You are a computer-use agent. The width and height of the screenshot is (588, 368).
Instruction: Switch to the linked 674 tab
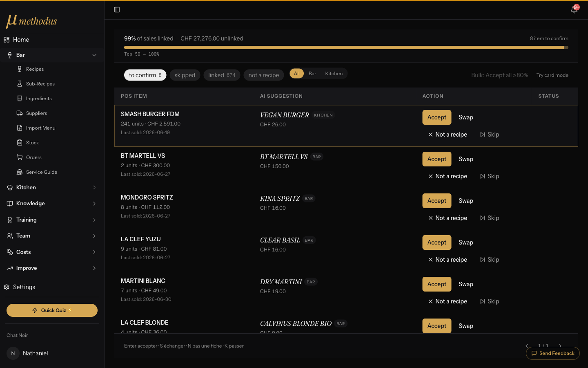tap(222, 75)
